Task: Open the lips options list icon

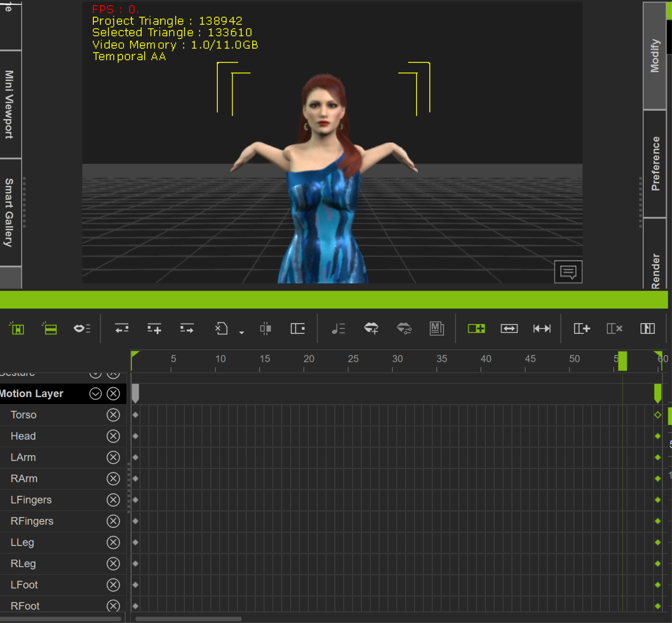Action: [x=82, y=328]
